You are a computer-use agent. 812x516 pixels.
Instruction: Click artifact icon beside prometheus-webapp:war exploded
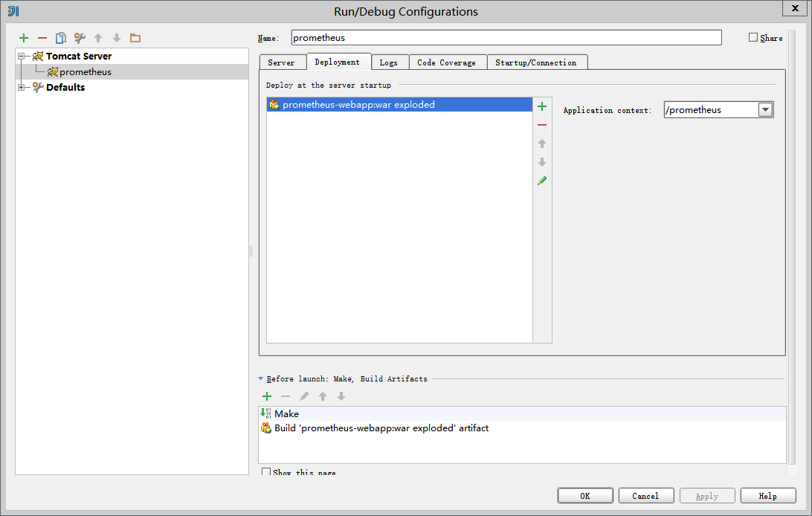point(274,105)
